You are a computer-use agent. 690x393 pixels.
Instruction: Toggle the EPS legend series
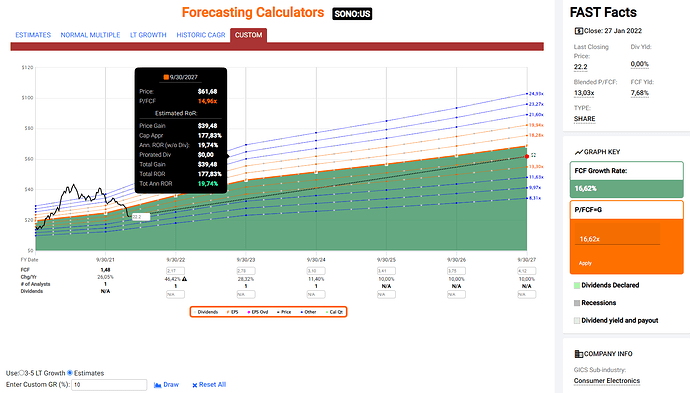tap(232, 312)
